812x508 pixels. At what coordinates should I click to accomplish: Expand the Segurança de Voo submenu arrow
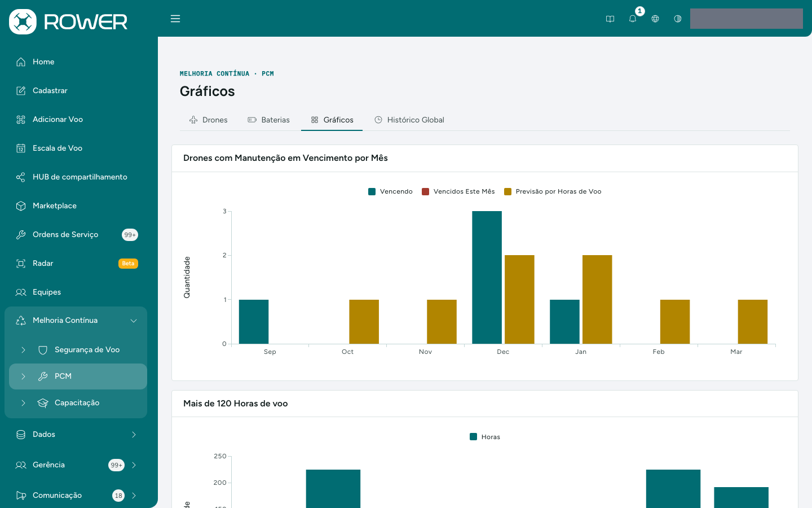(x=23, y=350)
